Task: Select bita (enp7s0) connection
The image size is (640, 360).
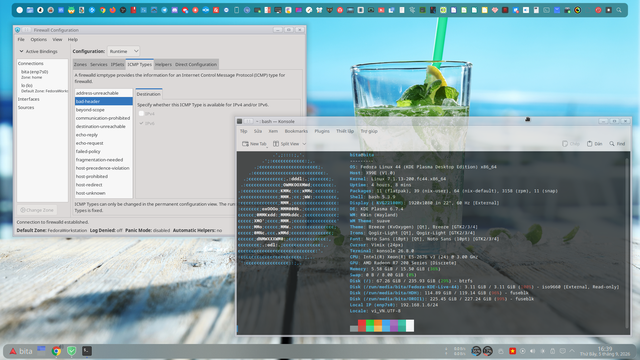Action: 35,71
